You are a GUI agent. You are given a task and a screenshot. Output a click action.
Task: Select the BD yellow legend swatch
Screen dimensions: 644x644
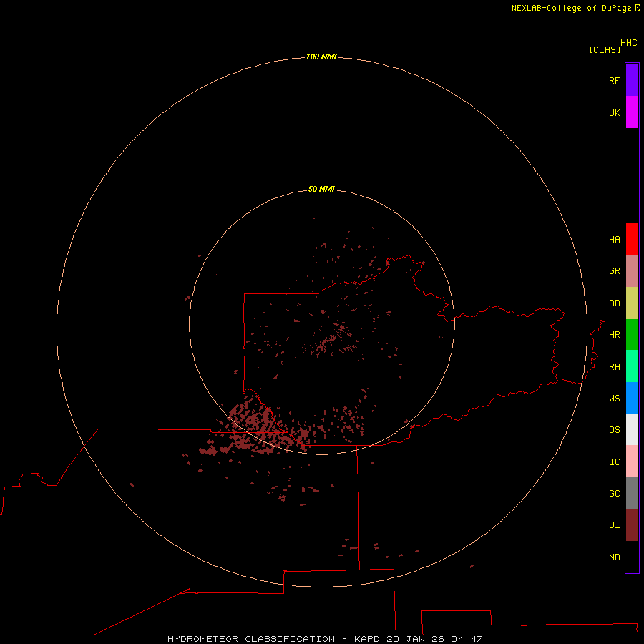click(632, 303)
